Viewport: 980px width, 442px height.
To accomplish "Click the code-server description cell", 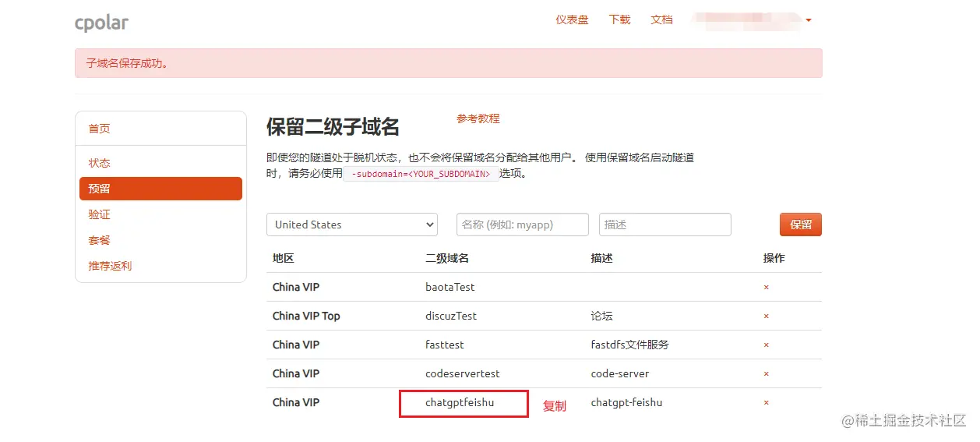I will tap(620, 373).
